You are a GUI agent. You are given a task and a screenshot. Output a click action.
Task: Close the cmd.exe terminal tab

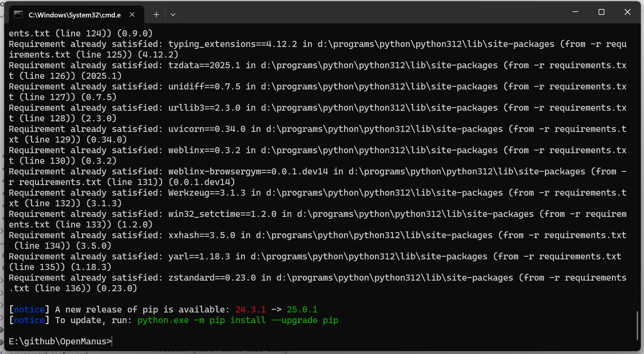pyautogui.click(x=132, y=14)
